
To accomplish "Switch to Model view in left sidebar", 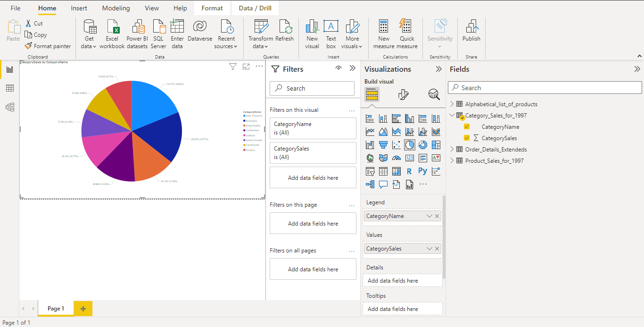I will (9, 107).
